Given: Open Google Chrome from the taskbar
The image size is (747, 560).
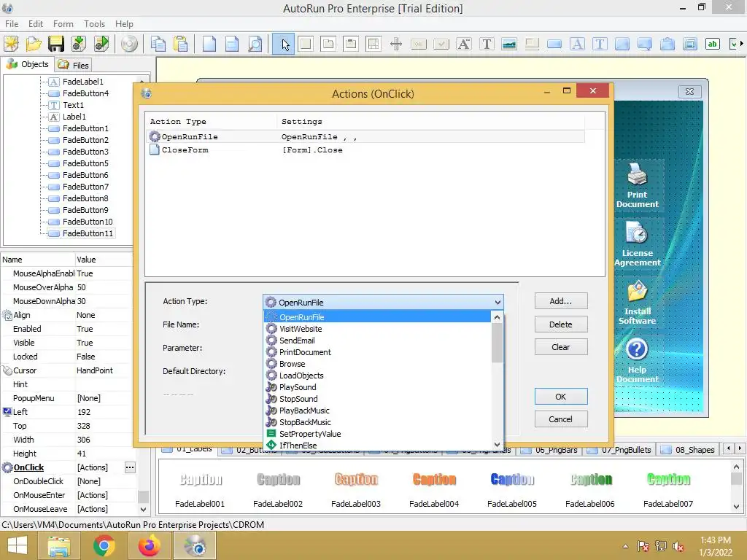Looking at the screenshot, I should pos(104,545).
